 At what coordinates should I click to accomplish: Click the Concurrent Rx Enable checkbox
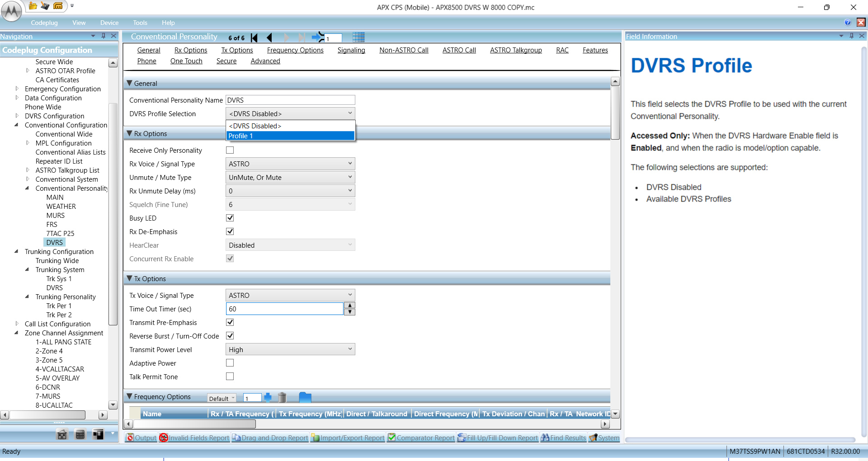tap(230, 259)
